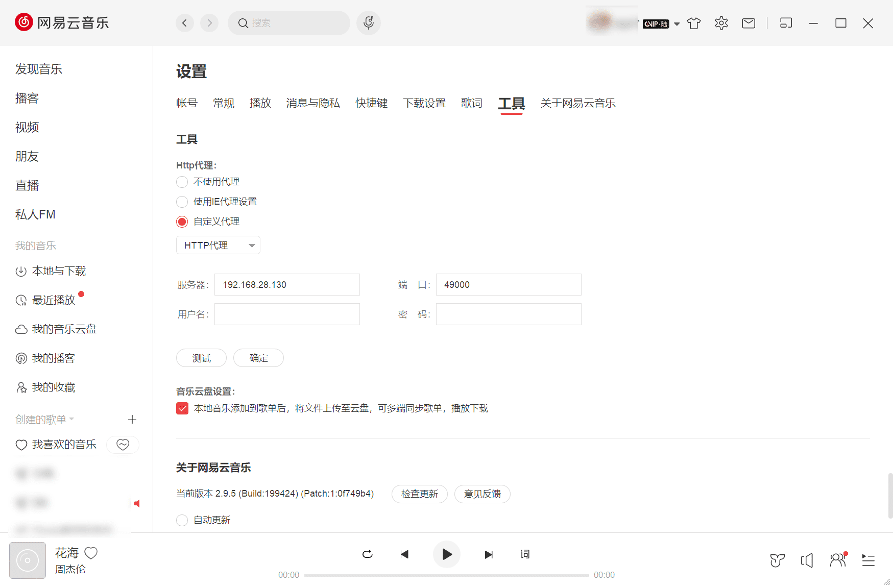This screenshot has width=893, height=588.
Task: Open 私人FM in the sidebar
Action: [35, 214]
